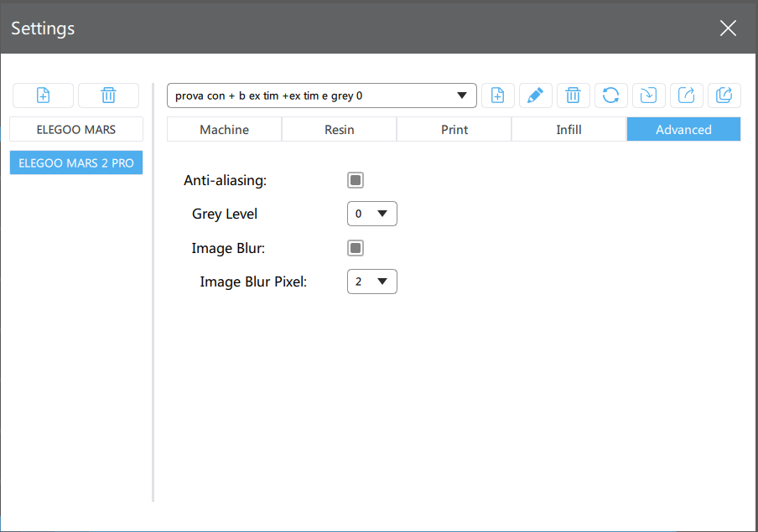
Task: Click the import profile icon
Action: 648,96
